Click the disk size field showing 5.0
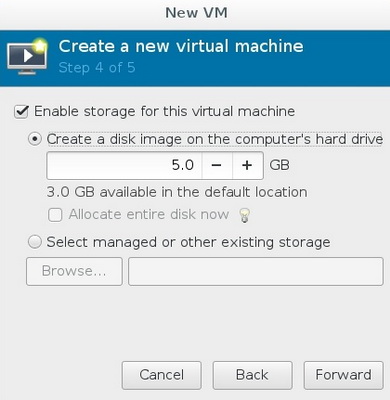The width and height of the screenshot is (390, 400). point(124,165)
